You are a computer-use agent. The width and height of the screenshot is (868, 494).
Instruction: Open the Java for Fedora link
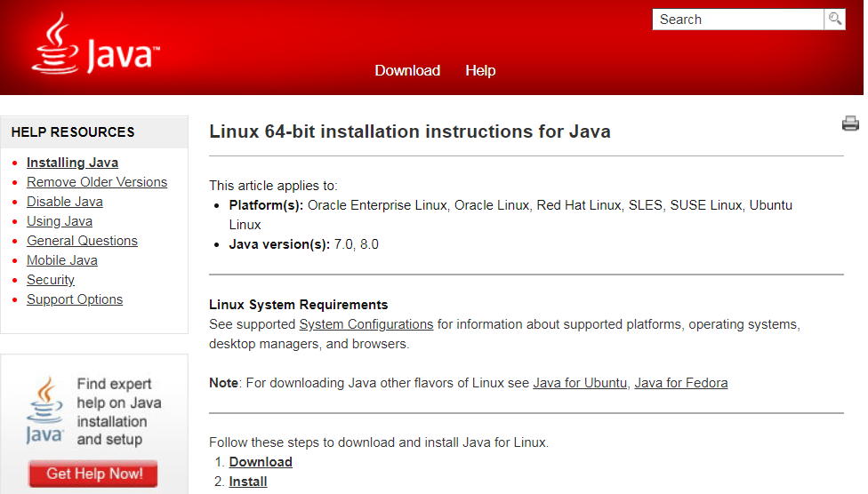(x=681, y=383)
